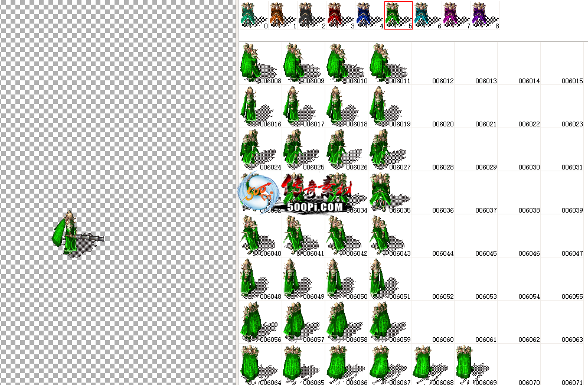This screenshot has width=588, height=385.
Task: Select empty frame slot 006012
Action: (433, 63)
